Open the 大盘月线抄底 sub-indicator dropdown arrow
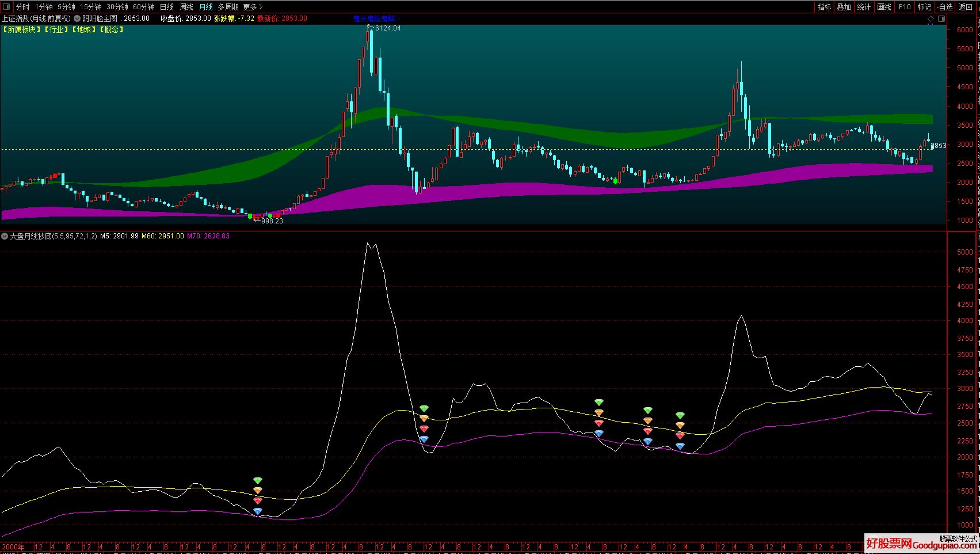The height and width of the screenshot is (554, 980). click(5, 236)
